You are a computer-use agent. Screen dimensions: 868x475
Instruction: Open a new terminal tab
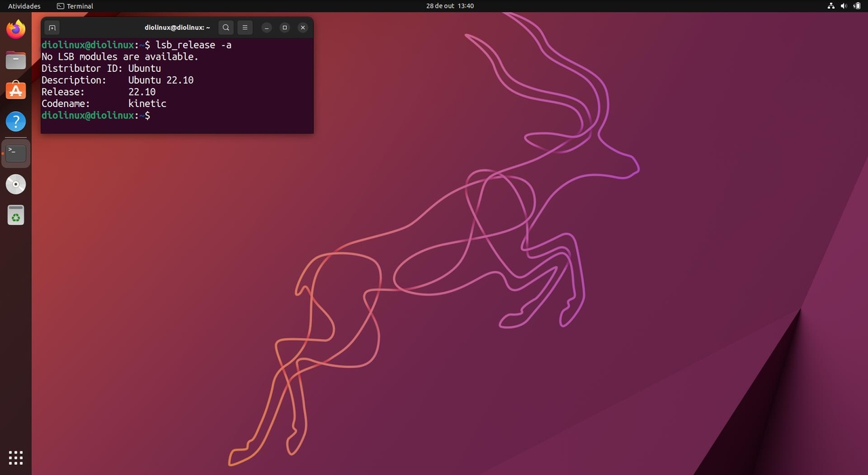(52, 27)
